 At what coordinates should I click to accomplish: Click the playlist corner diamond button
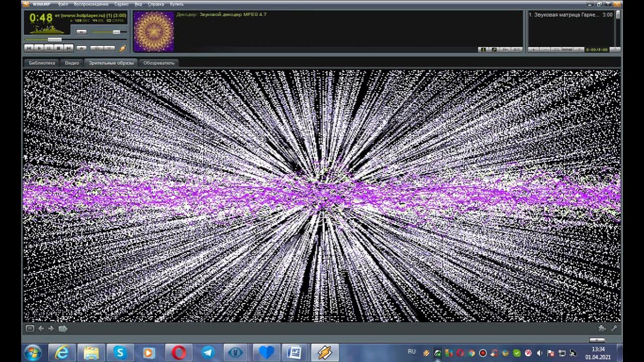[x=615, y=50]
